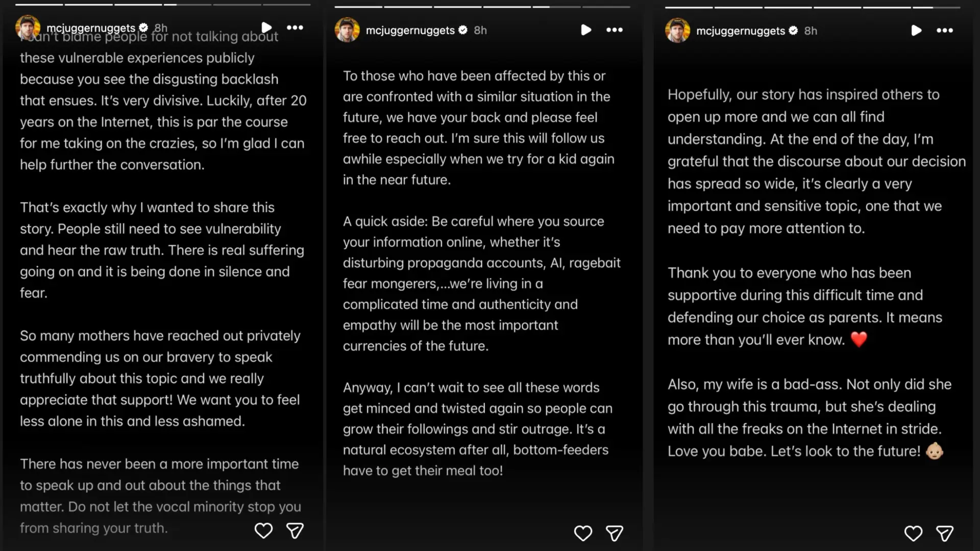The image size is (980, 551).
Task: Like the middle story with heart icon
Action: click(x=583, y=533)
